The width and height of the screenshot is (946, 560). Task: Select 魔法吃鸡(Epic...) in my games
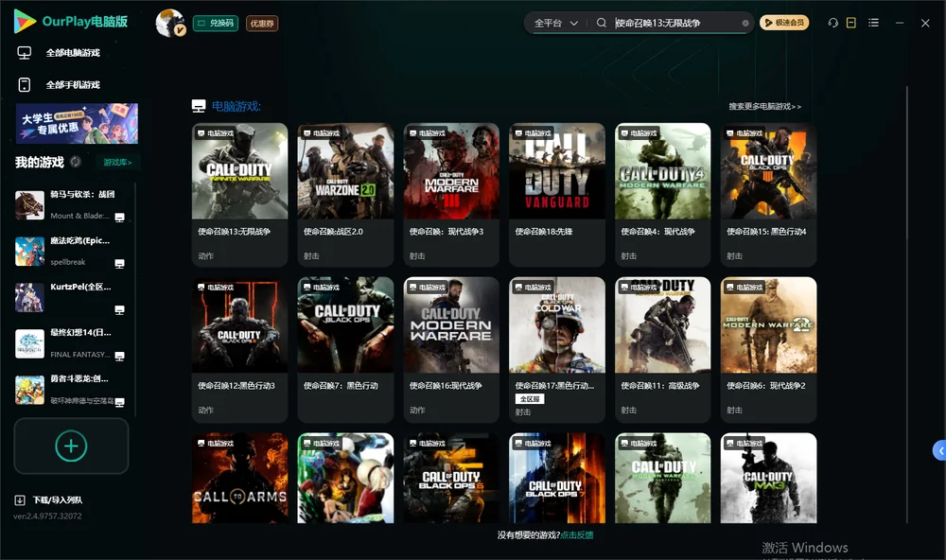point(71,251)
